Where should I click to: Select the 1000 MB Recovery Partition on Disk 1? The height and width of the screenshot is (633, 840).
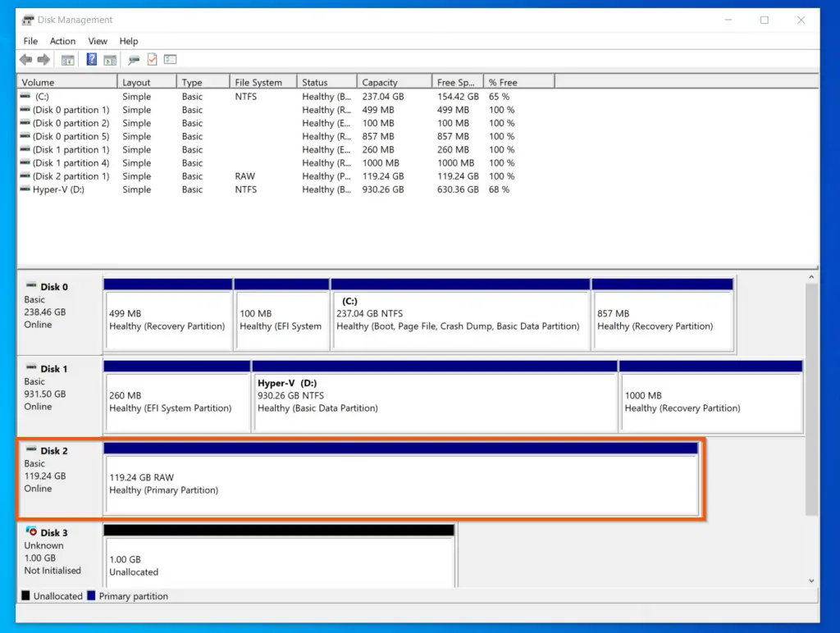coord(711,397)
